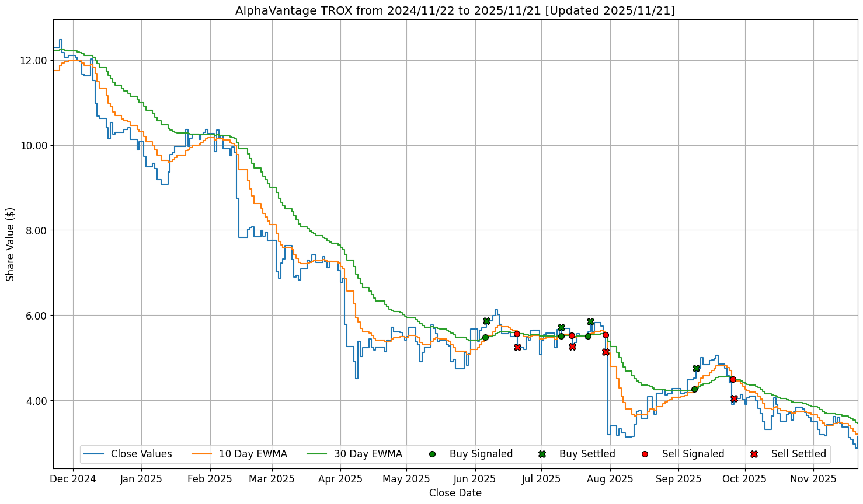
Task: Click the Buy Signaled green dot in legend
Action: click(x=432, y=454)
